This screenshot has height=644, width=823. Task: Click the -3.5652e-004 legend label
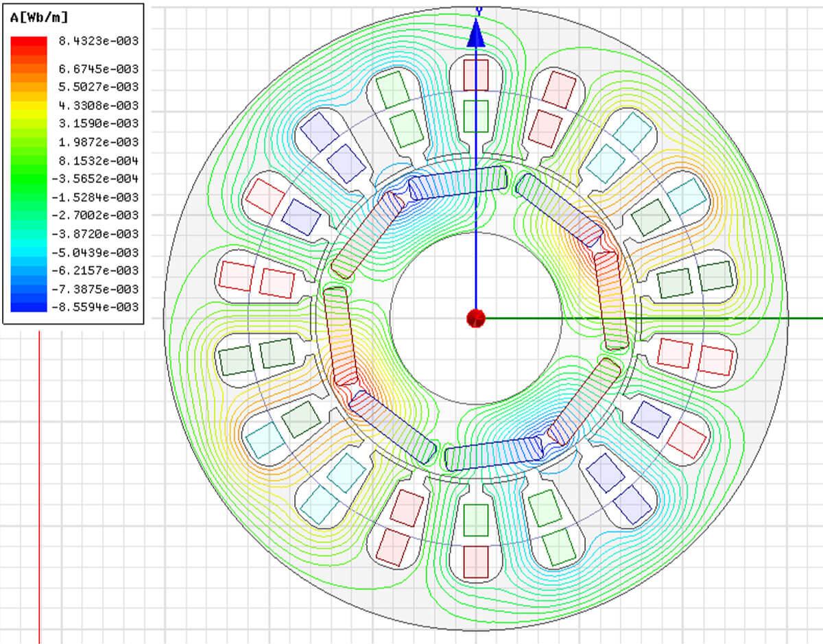(96, 178)
